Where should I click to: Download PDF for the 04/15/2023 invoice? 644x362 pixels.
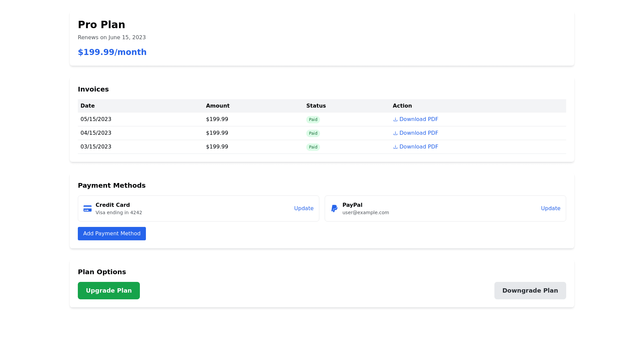[418, 133]
